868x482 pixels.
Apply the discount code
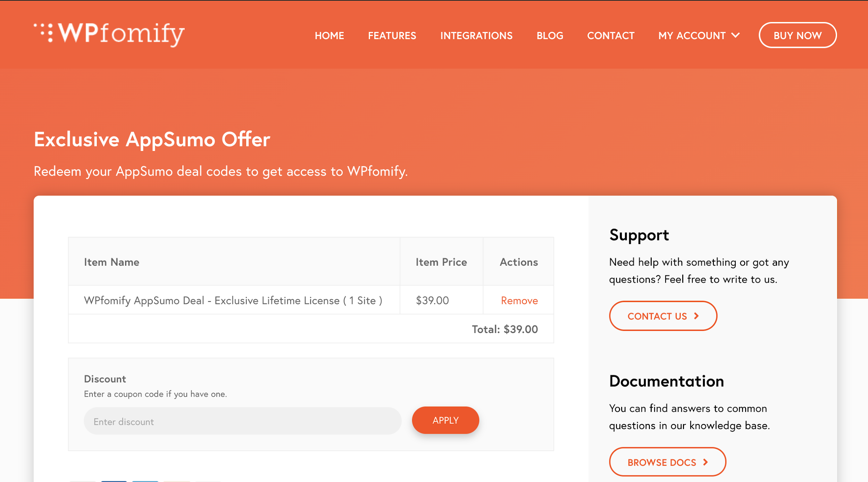click(445, 420)
